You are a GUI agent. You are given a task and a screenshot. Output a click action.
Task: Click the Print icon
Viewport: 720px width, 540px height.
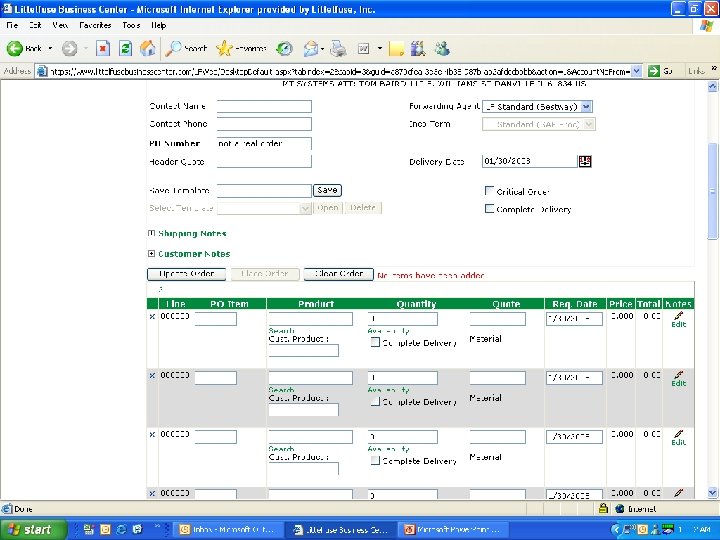tap(338, 48)
